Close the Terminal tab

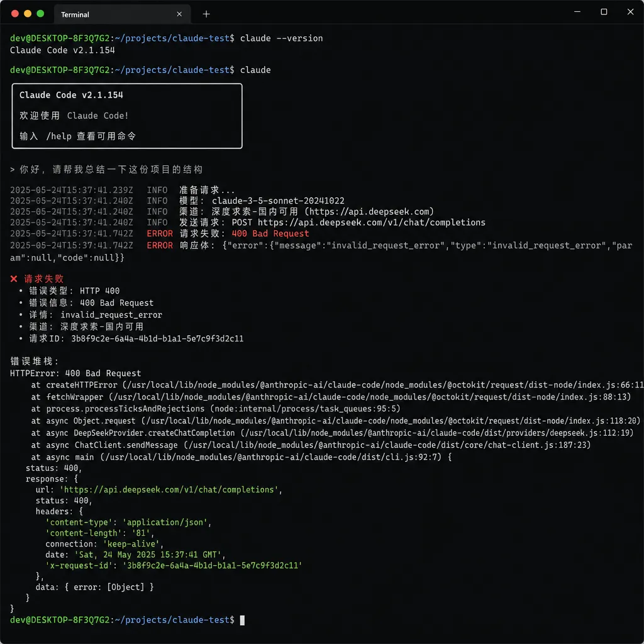[x=179, y=14]
